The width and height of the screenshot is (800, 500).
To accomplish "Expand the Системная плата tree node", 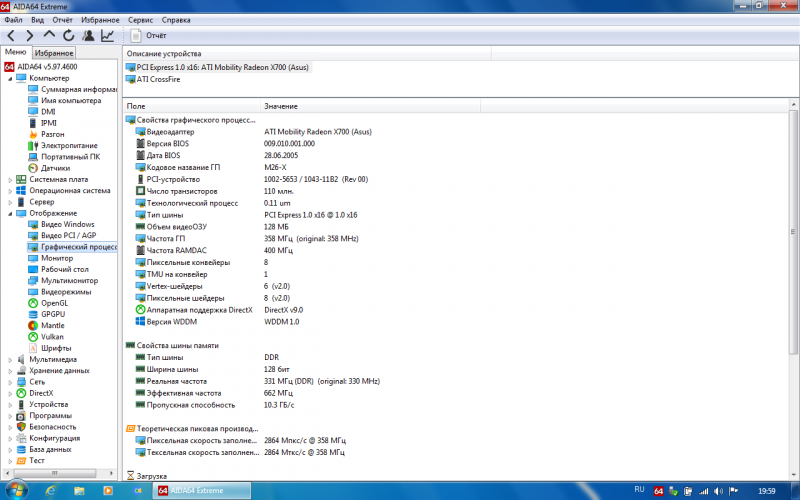I will pos(11,179).
